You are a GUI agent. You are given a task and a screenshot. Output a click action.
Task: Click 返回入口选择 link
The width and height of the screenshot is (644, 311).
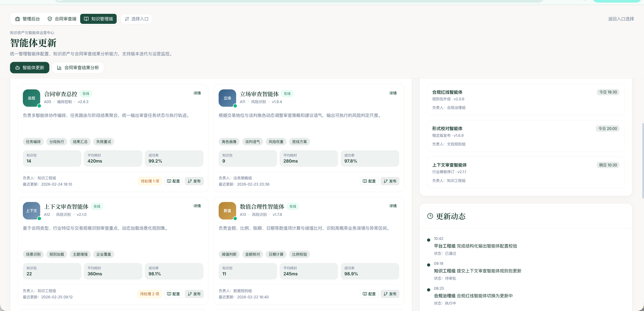point(621,19)
